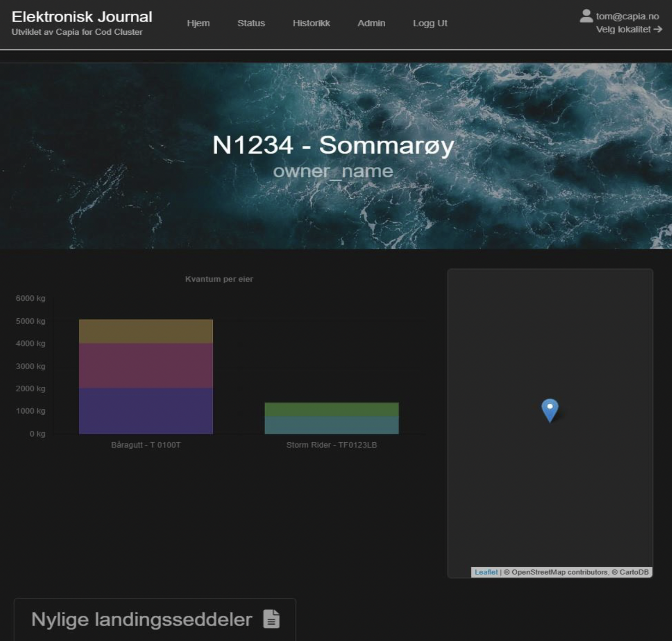Click the blue map location marker

(550, 409)
